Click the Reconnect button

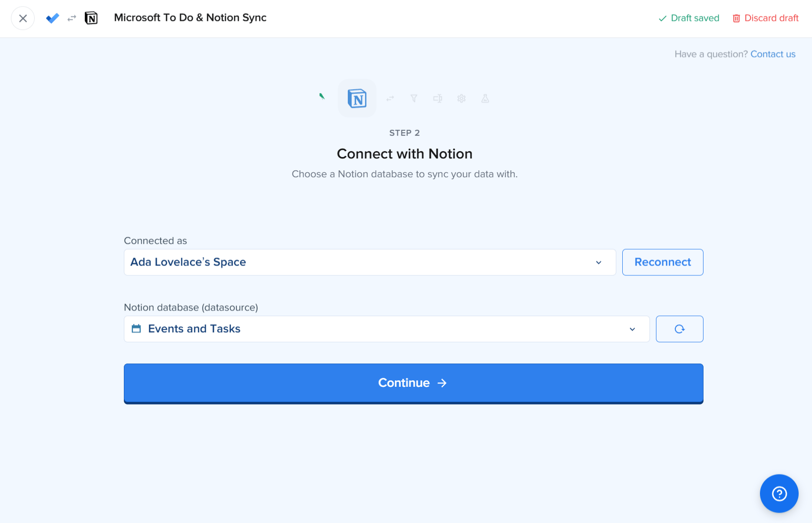(663, 262)
